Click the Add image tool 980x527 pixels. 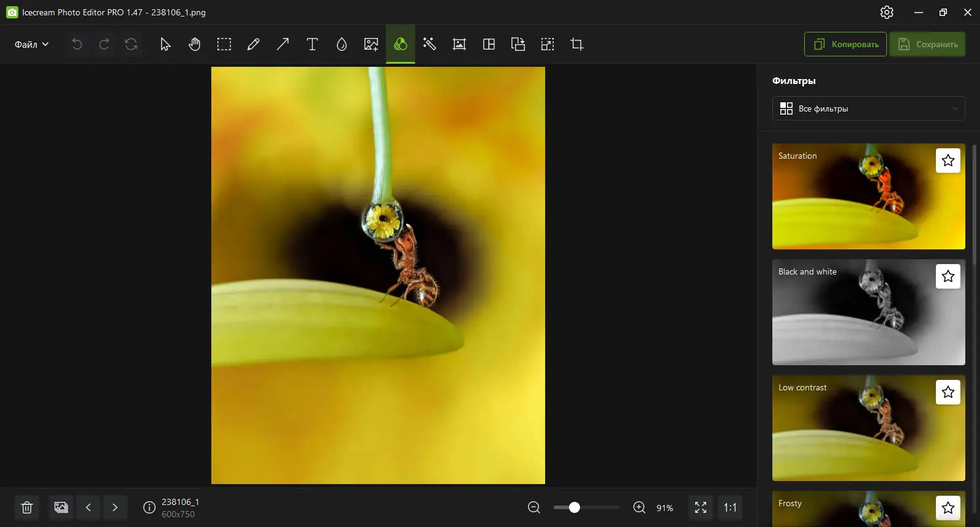tap(371, 44)
